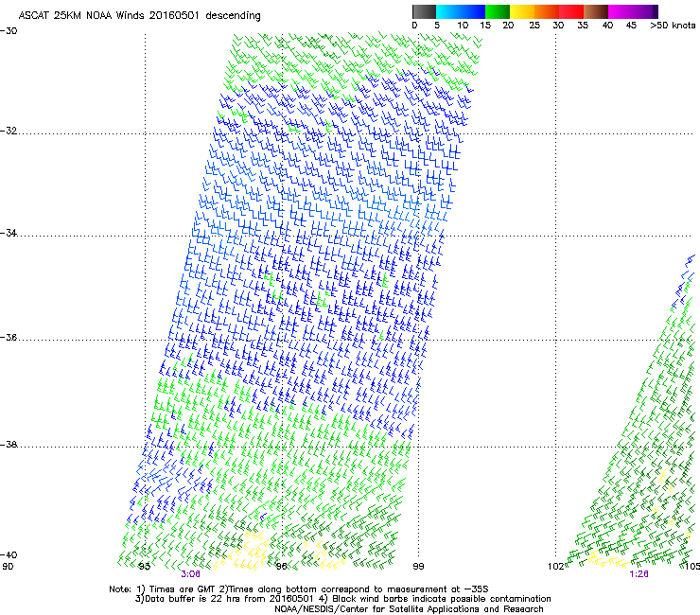Select the -38 latitude axis label

pyautogui.click(x=9, y=445)
